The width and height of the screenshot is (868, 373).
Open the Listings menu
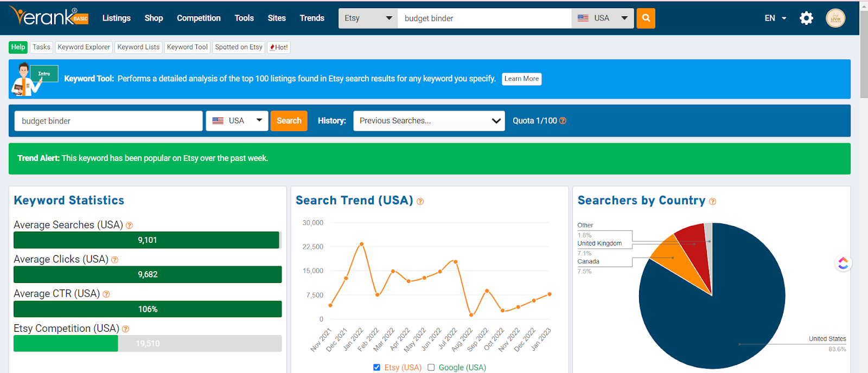117,18
